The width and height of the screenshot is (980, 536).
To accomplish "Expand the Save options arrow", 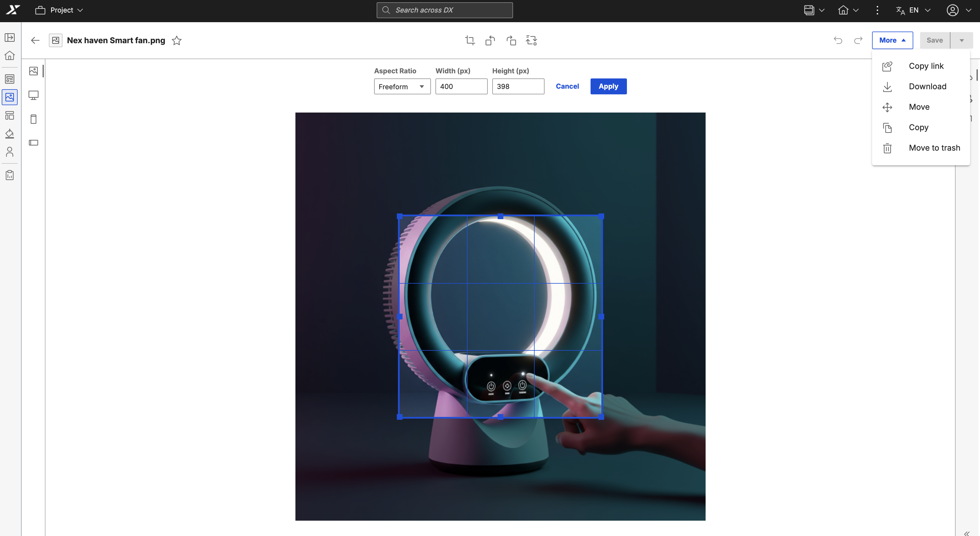I will [961, 40].
